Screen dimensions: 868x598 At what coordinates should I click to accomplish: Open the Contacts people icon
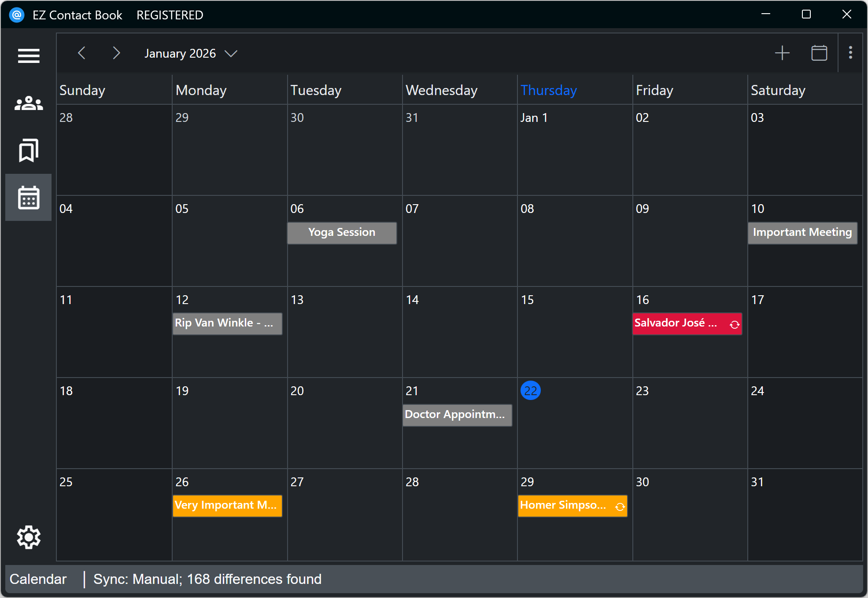[x=29, y=103]
